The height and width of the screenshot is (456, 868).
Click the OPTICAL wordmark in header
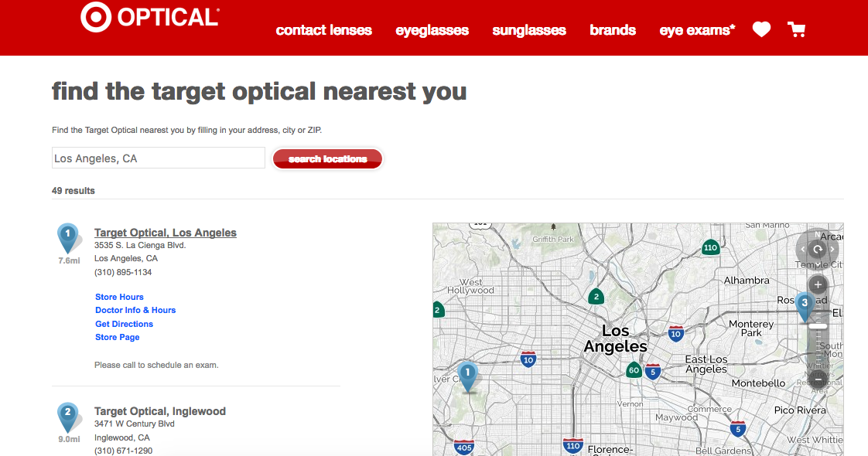click(x=169, y=17)
